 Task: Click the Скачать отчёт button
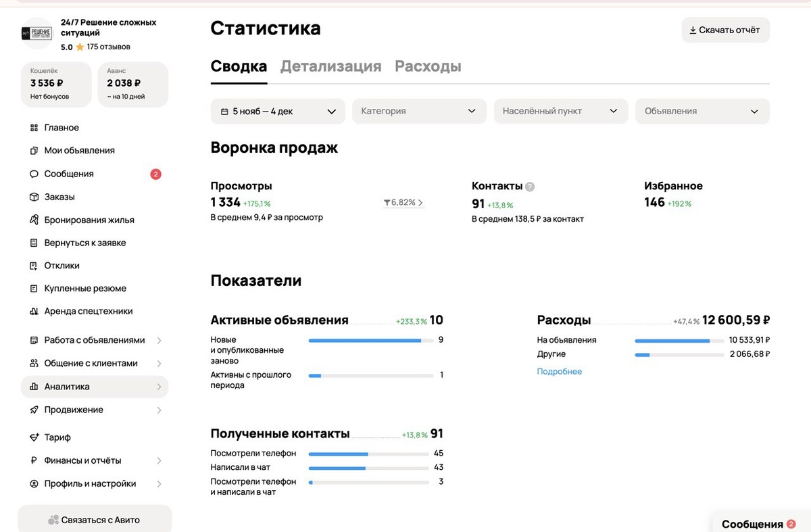point(725,30)
